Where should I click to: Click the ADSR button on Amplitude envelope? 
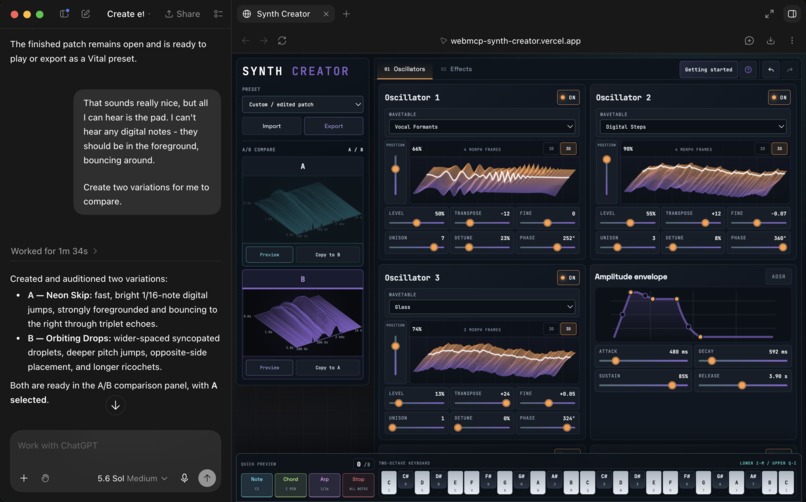pos(778,276)
